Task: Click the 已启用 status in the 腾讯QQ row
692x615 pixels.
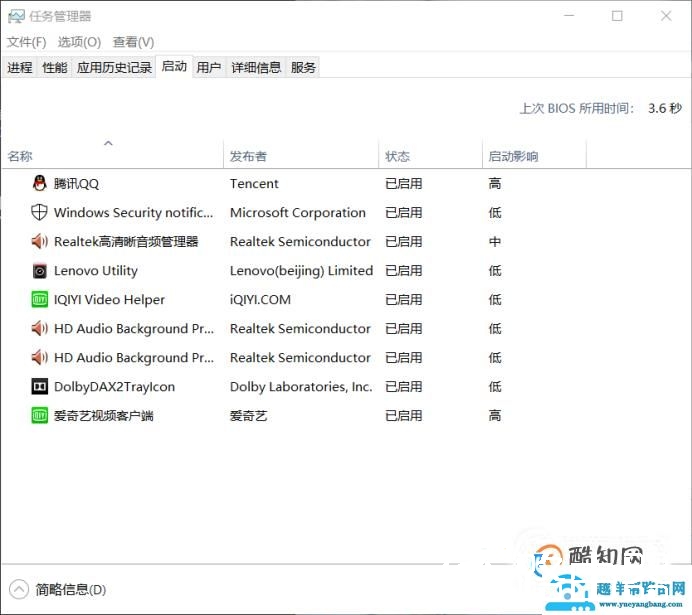Action: 403,184
